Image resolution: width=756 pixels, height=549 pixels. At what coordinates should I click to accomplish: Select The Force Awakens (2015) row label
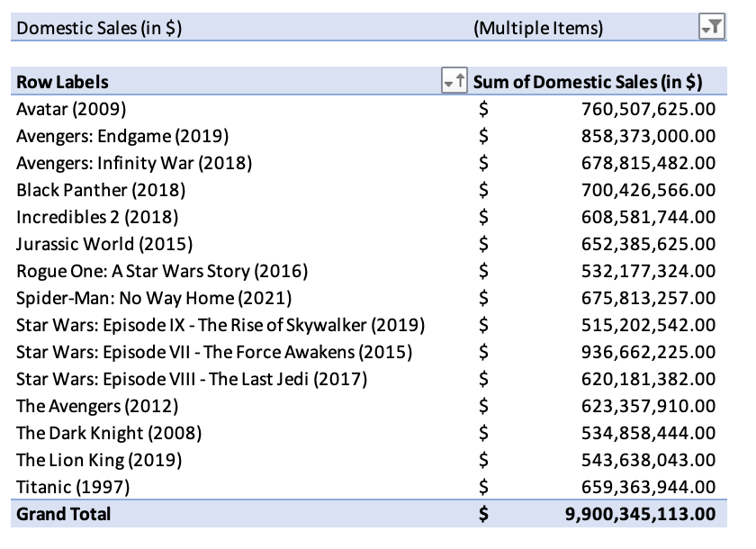214,352
